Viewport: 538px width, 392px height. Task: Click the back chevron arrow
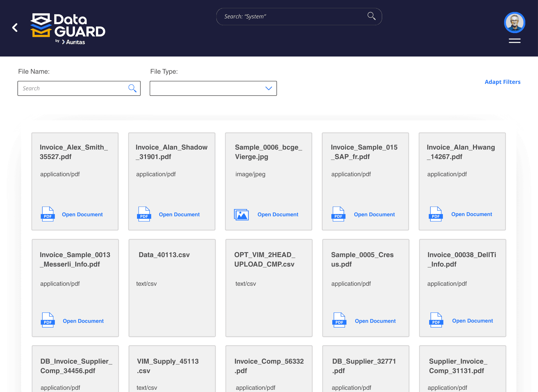click(x=15, y=28)
